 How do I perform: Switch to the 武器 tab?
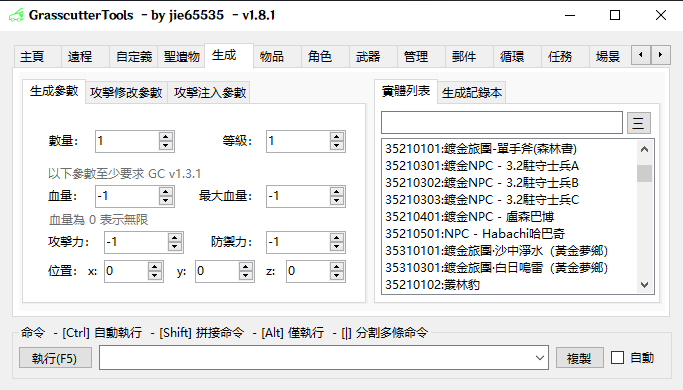(x=368, y=57)
